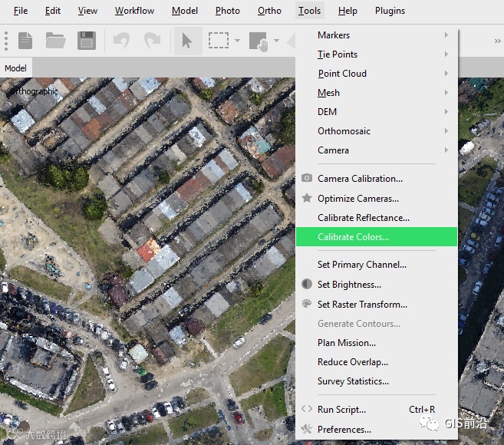Click the Open folder toolbar icon
This screenshot has height=445, width=504.
56,41
